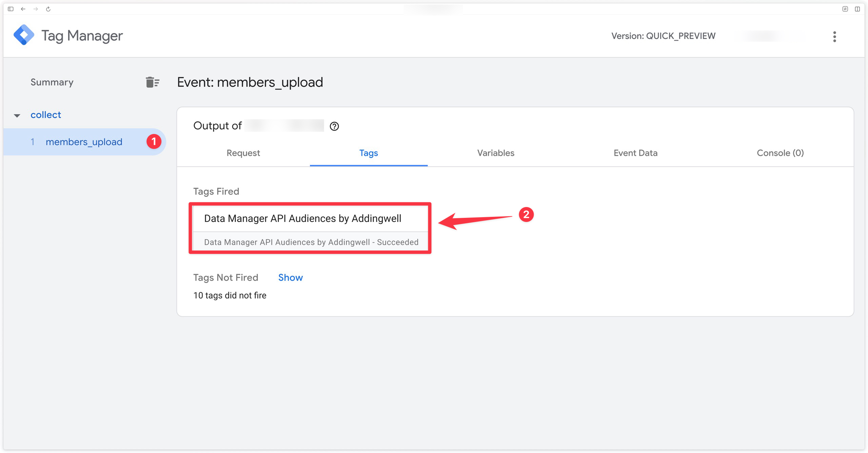Click the Succeeded status line of the tag

(x=311, y=242)
